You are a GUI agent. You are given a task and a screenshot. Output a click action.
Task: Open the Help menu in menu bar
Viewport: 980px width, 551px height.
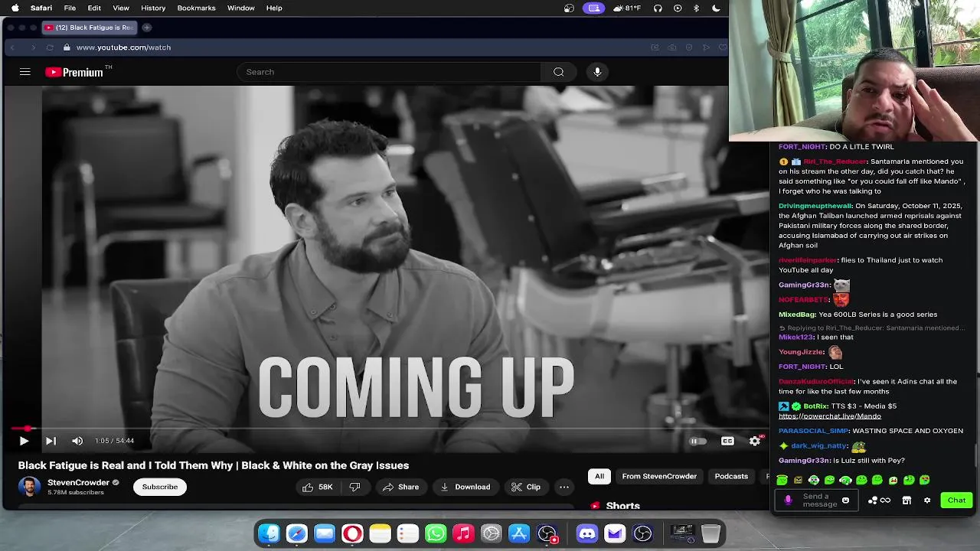pyautogui.click(x=274, y=8)
